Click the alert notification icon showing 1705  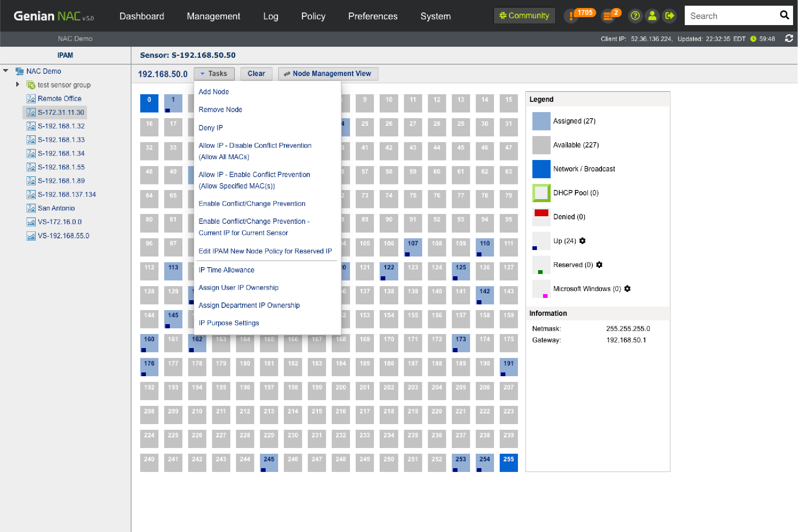pyautogui.click(x=571, y=16)
